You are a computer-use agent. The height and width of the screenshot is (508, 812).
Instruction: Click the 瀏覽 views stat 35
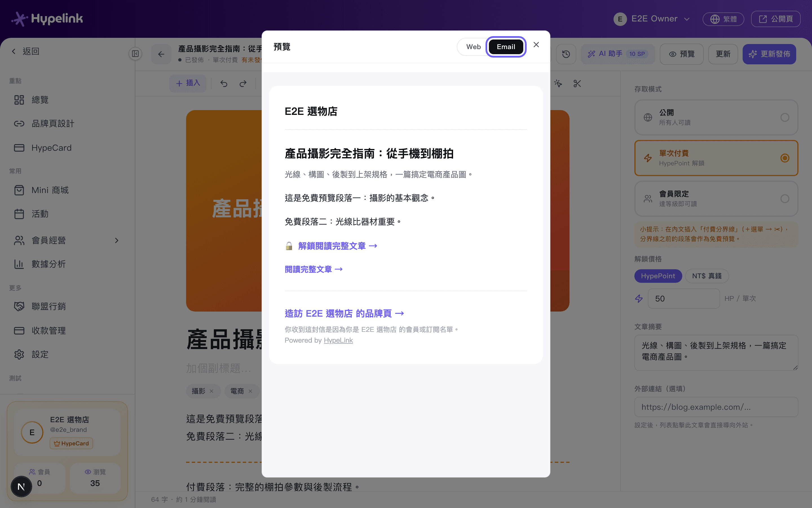(x=95, y=478)
